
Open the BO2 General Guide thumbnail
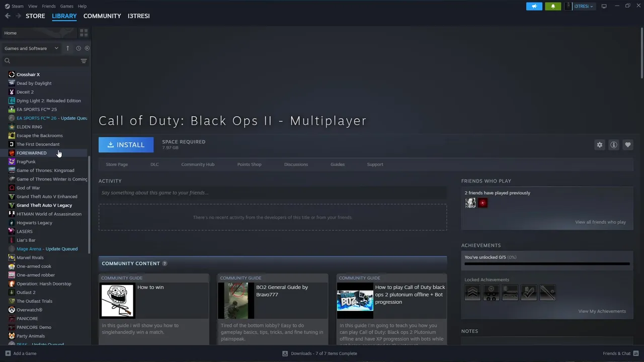(236, 301)
